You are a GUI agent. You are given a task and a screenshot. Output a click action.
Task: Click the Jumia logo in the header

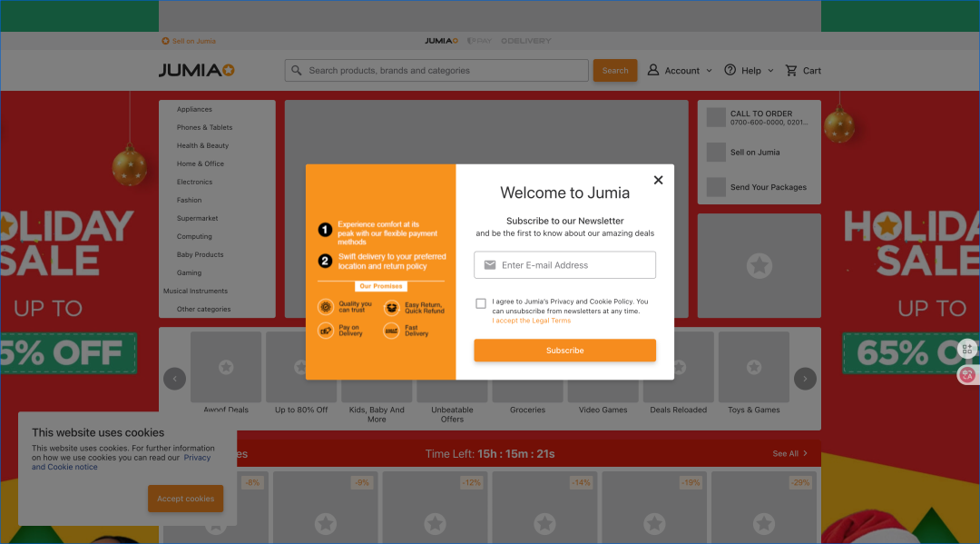coord(197,71)
